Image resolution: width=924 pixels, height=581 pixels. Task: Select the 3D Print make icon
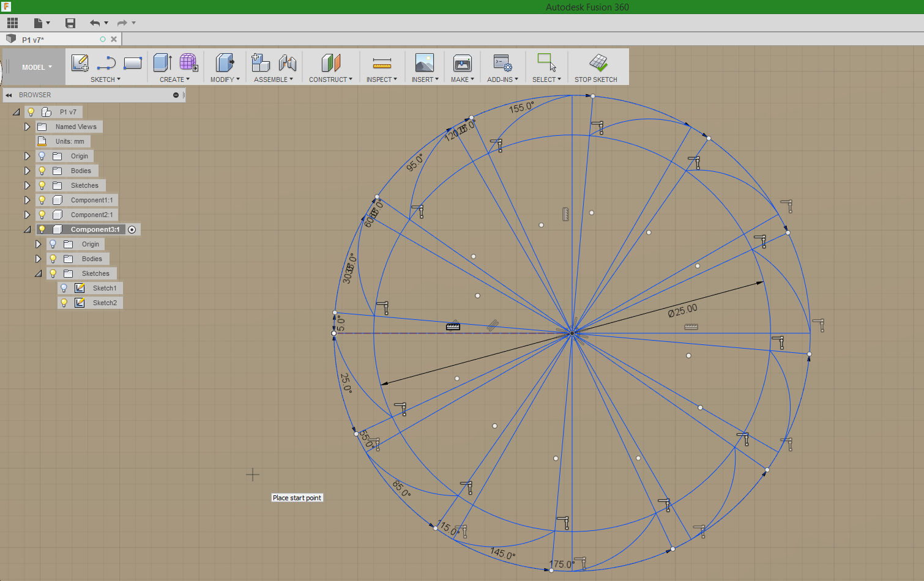463,62
